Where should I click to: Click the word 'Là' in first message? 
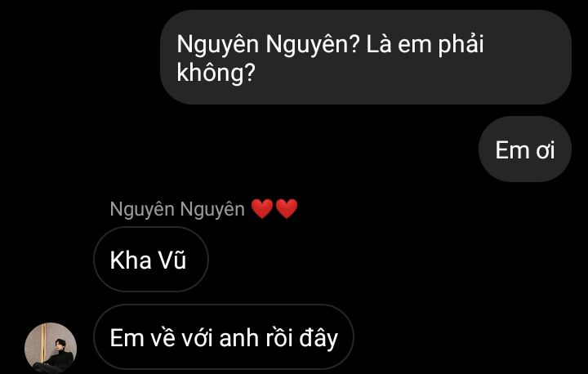tap(379, 44)
